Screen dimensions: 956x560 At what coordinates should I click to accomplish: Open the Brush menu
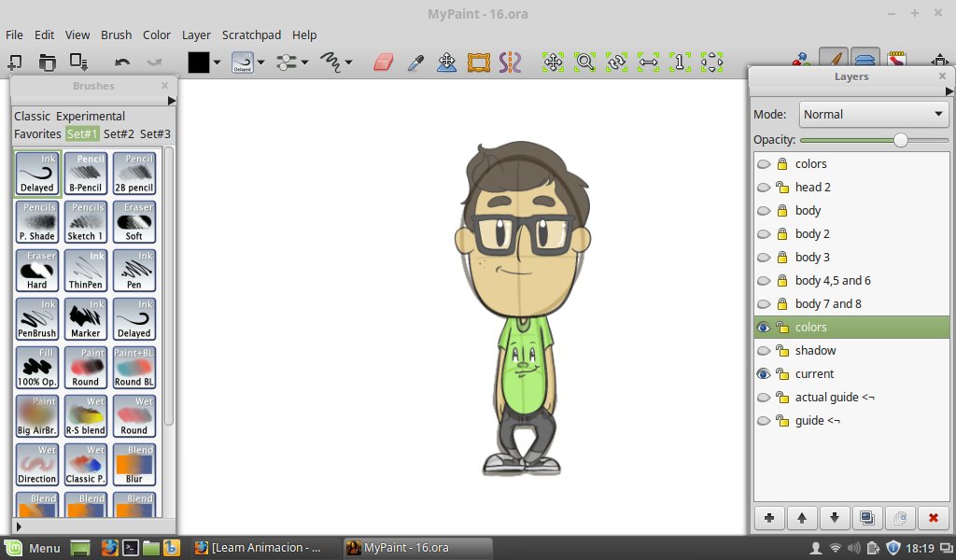[116, 35]
